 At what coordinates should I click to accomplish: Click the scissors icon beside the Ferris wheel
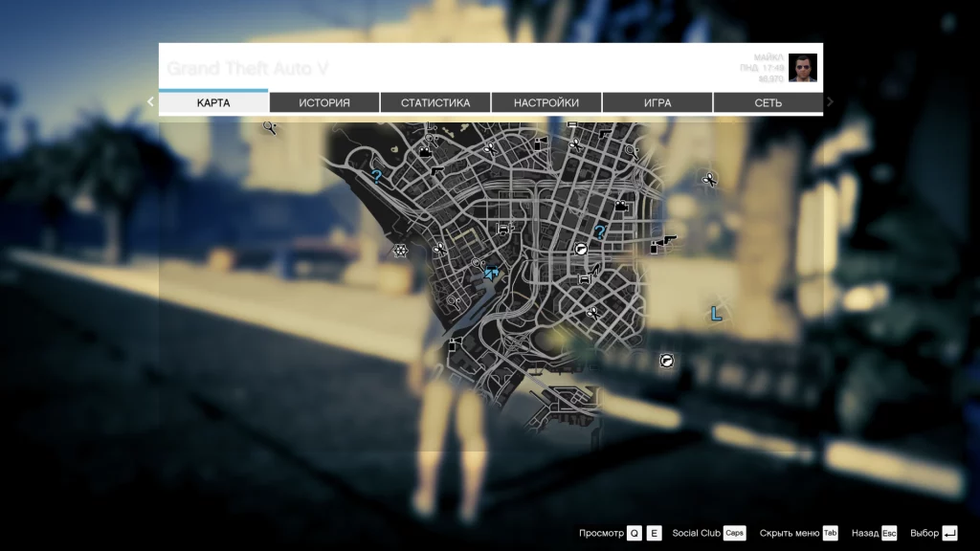pos(439,250)
